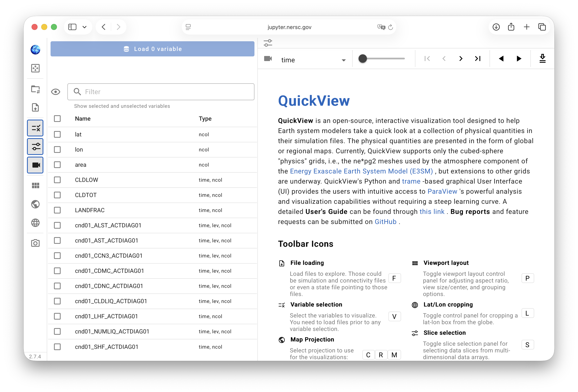
Task: Advance to the next time step
Action: pyautogui.click(x=461, y=59)
